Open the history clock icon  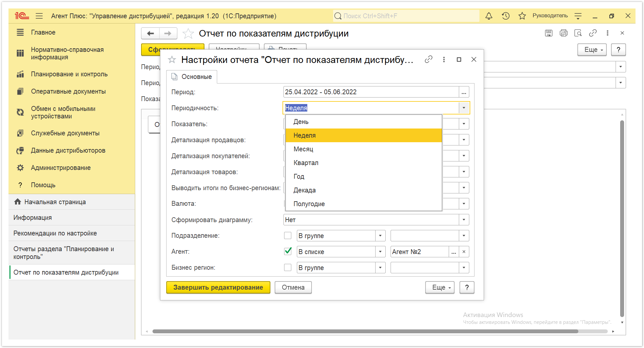[x=506, y=16]
